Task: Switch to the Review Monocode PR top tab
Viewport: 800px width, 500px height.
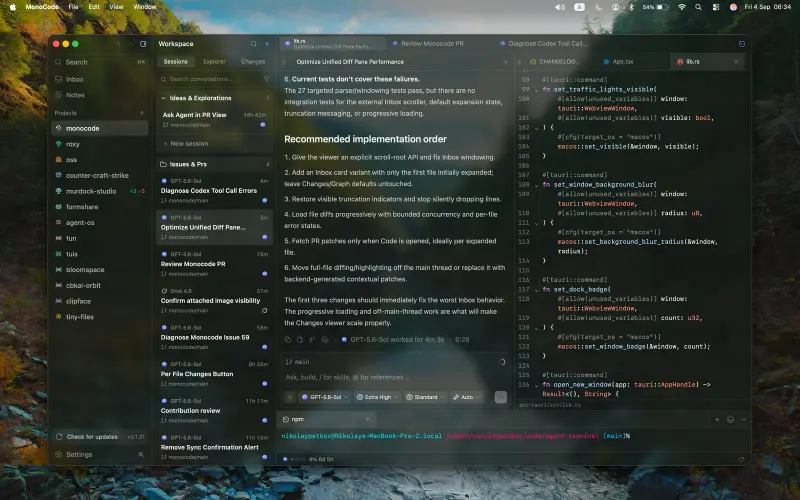Action: (x=432, y=44)
